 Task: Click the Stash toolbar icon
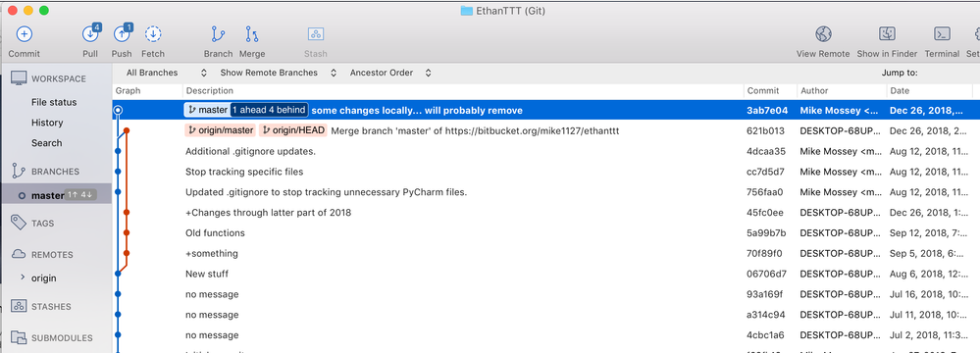316,34
